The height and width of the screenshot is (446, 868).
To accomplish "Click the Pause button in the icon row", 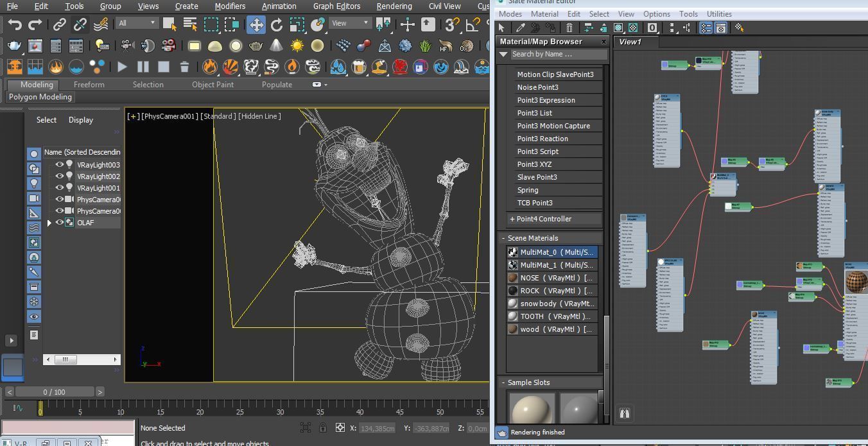I will (x=143, y=66).
